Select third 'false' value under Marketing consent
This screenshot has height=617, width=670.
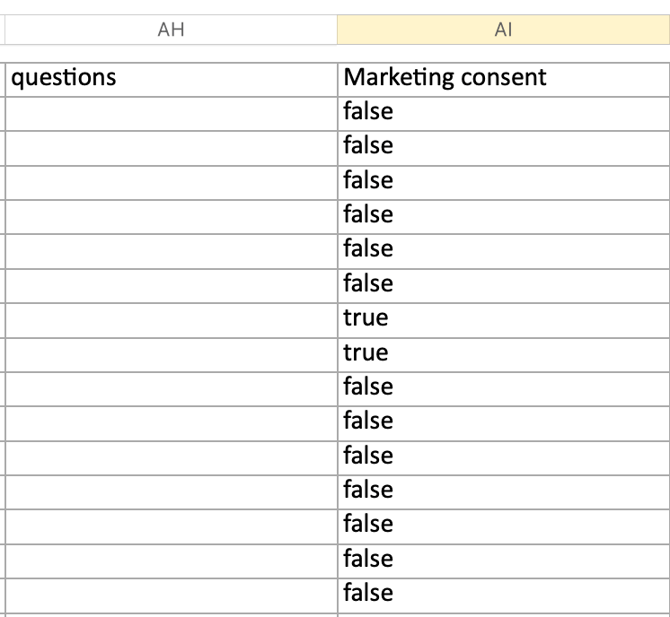pos(503,181)
